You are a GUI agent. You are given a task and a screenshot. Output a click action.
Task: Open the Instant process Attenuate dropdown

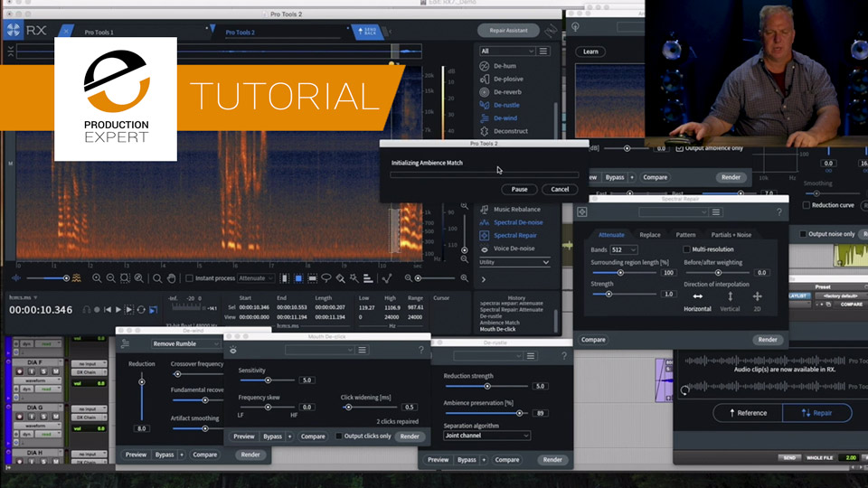pyautogui.click(x=256, y=278)
